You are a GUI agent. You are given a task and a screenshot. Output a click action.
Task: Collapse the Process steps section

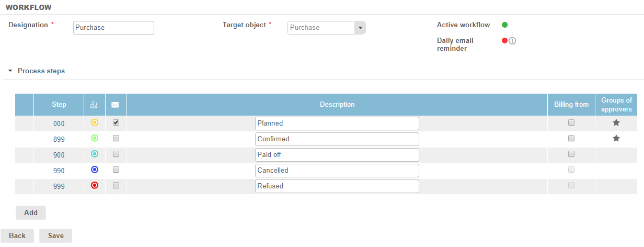[x=10, y=71]
